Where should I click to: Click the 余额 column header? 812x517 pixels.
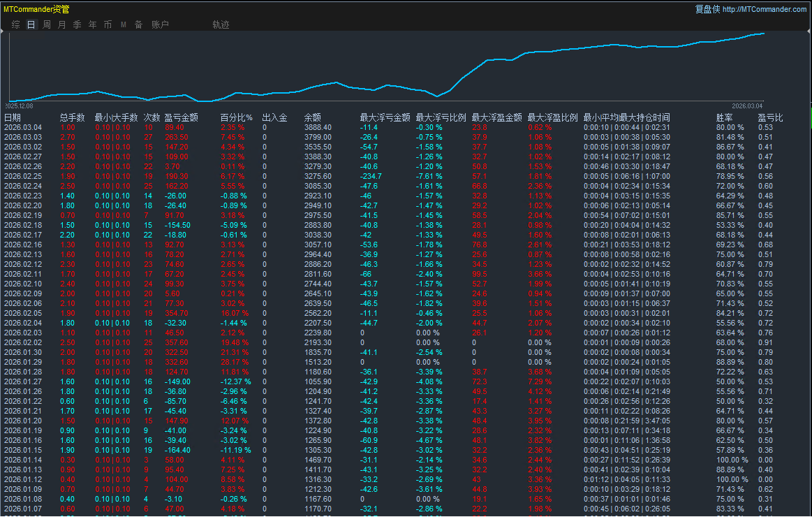313,117
